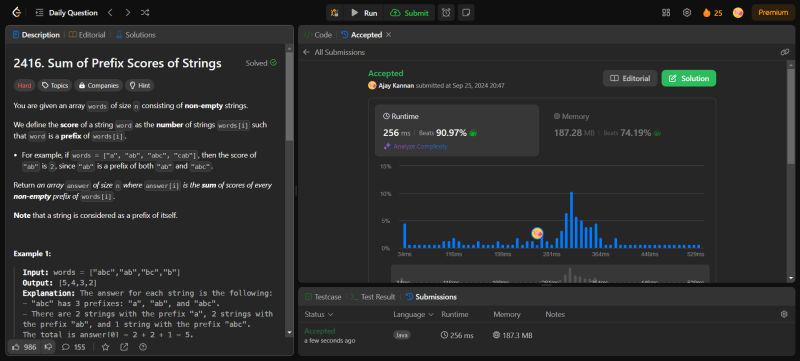The width and height of the screenshot is (800, 361).
Task: Copy submission link icon
Action: tap(785, 52)
